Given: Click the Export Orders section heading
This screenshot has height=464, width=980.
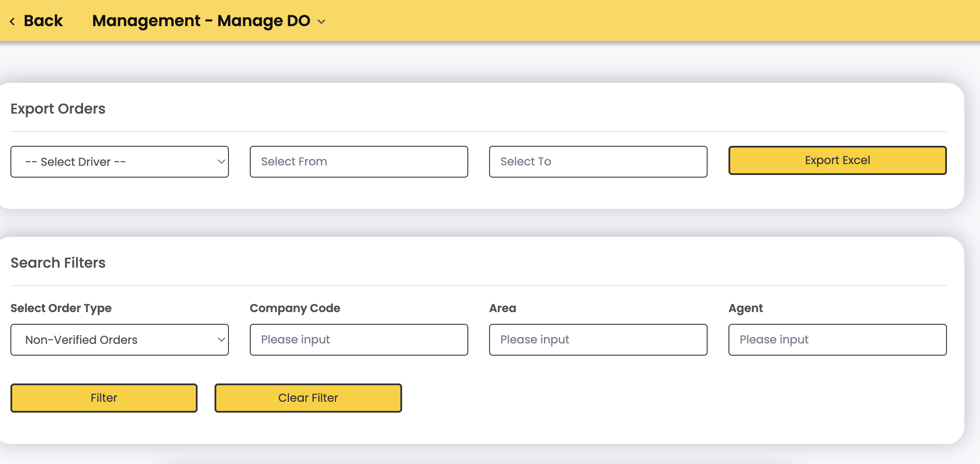Looking at the screenshot, I should 58,109.
